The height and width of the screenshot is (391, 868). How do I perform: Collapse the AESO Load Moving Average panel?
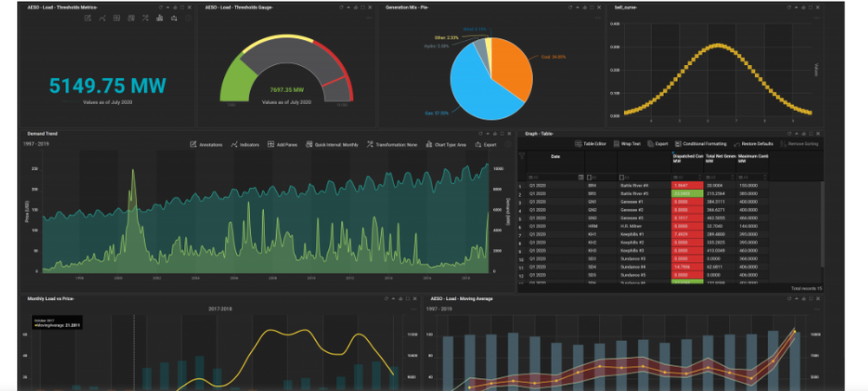(797, 298)
